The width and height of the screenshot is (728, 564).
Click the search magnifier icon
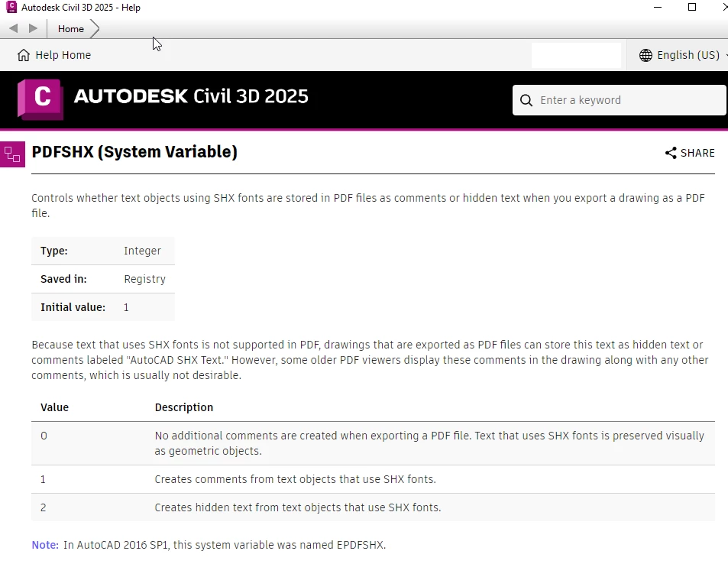(x=526, y=100)
